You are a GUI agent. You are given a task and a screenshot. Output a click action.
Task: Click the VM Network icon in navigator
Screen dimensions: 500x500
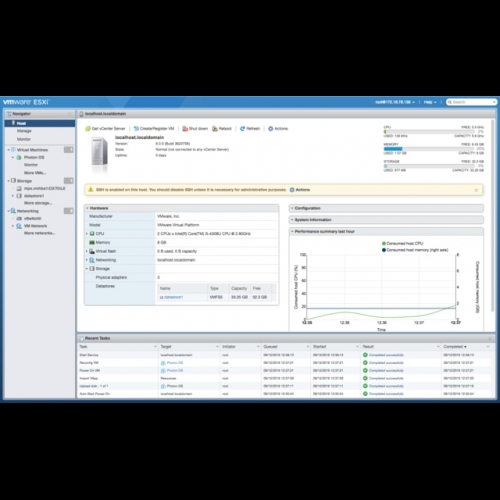(x=19, y=226)
